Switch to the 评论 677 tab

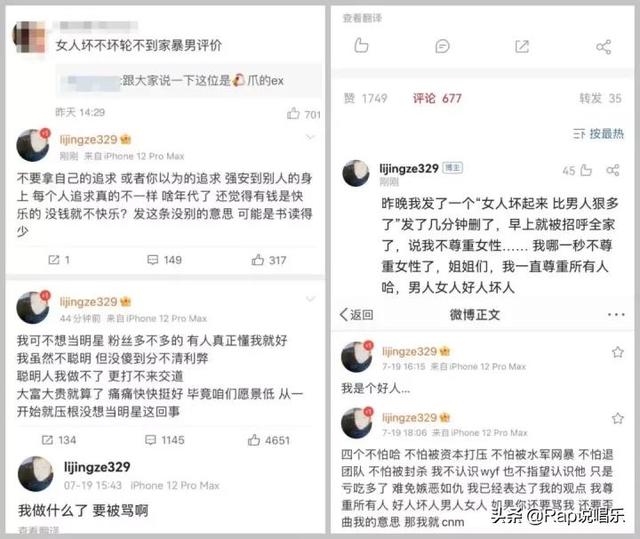pyautogui.click(x=437, y=98)
